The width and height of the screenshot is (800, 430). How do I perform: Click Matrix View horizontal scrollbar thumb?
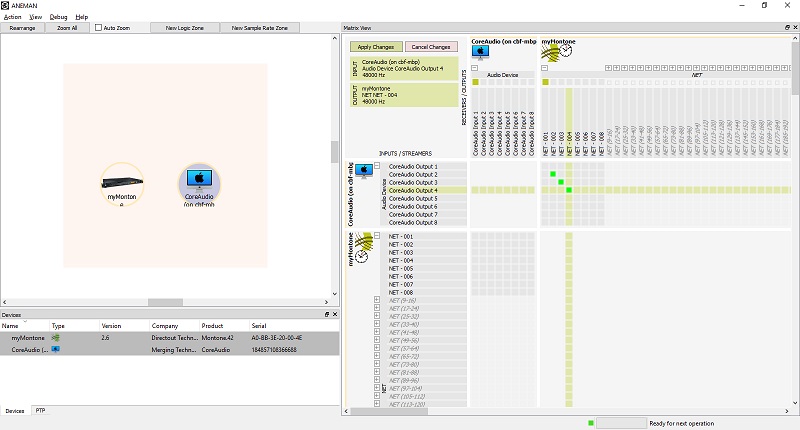(389, 411)
